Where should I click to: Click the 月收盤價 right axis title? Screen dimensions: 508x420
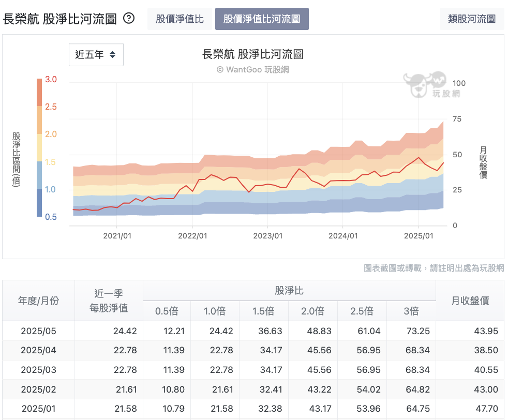[x=483, y=162]
